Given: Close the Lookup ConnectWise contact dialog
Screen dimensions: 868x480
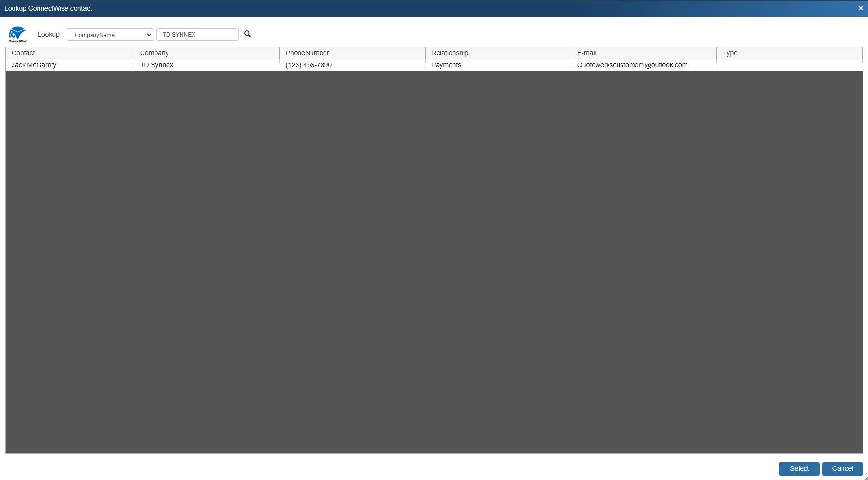Looking at the screenshot, I should click(x=861, y=8).
